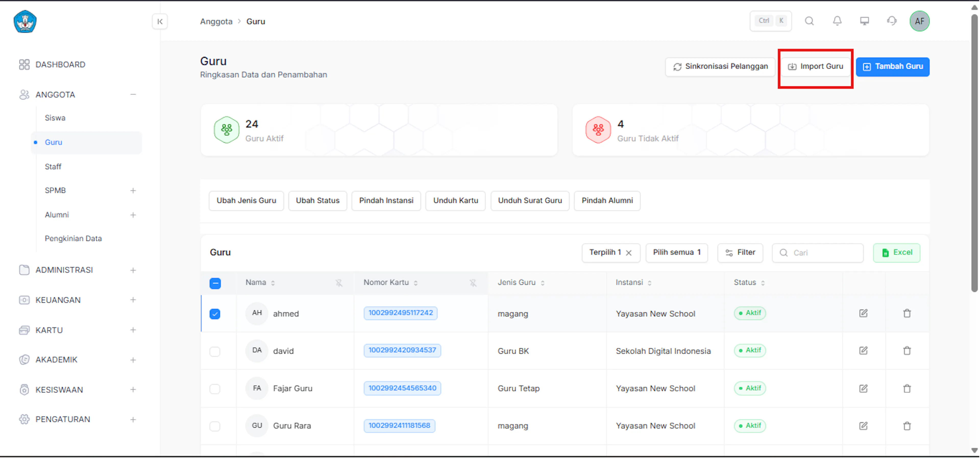Open the Siswa submenu item

(55, 118)
